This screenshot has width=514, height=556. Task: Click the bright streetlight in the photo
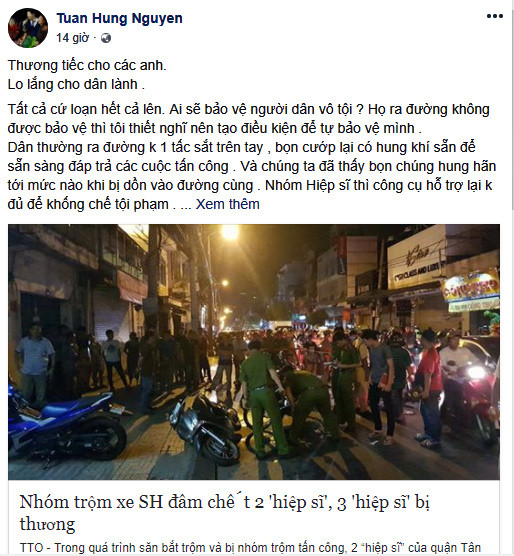point(230,233)
